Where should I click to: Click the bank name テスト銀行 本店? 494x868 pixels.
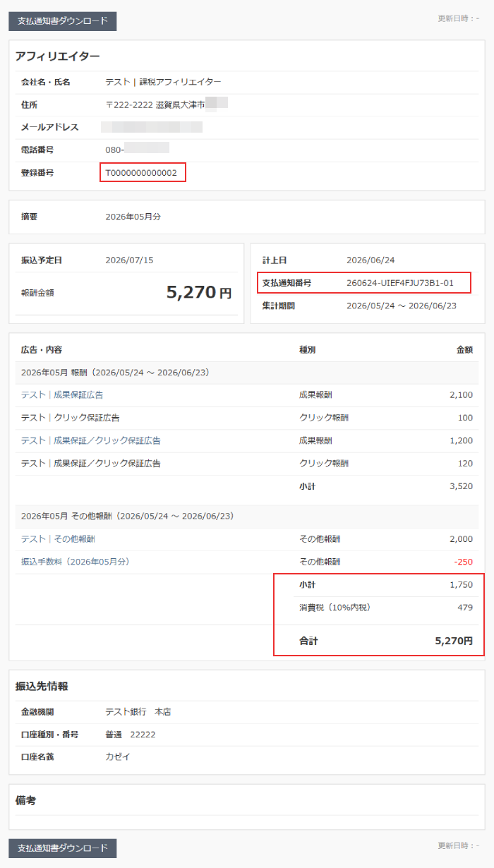pyautogui.click(x=138, y=712)
